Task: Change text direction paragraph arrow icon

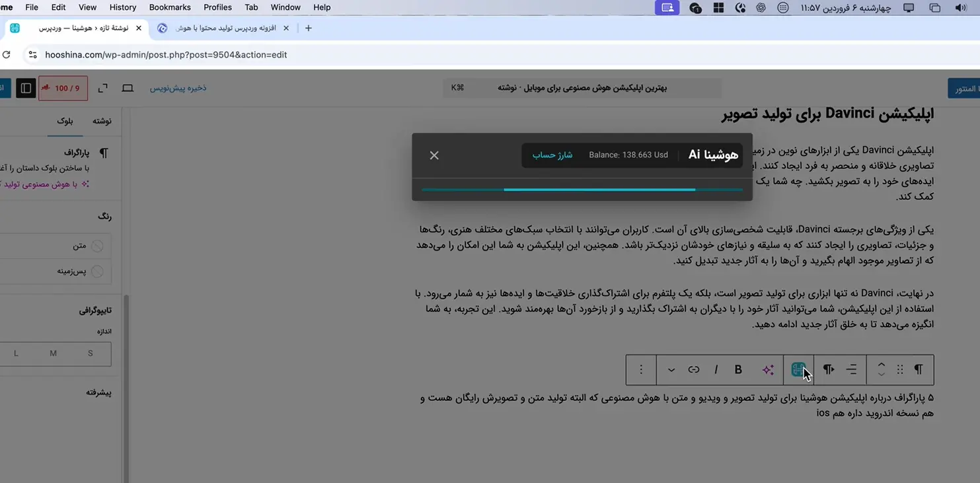Action: 829,370
